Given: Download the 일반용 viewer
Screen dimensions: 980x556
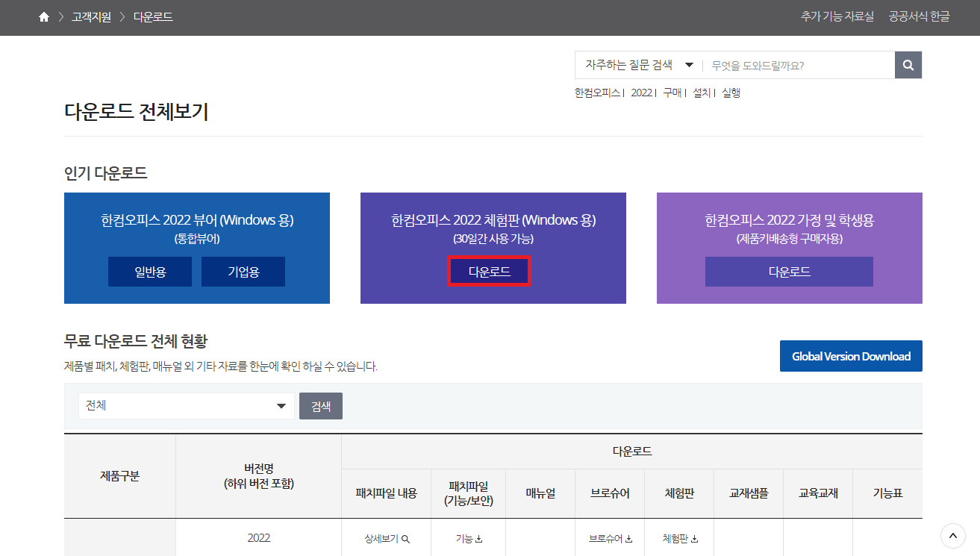Looking at the screenshot, I should tap(150, 272).
